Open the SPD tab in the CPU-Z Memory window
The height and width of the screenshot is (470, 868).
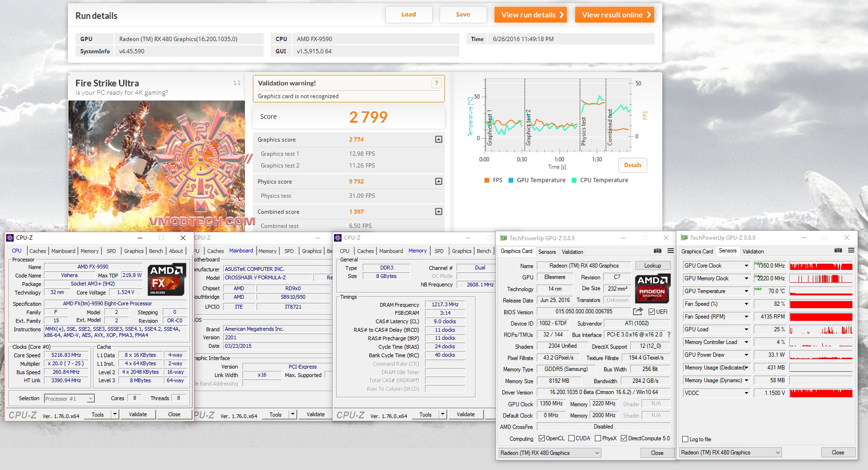(x=439, y=251)
